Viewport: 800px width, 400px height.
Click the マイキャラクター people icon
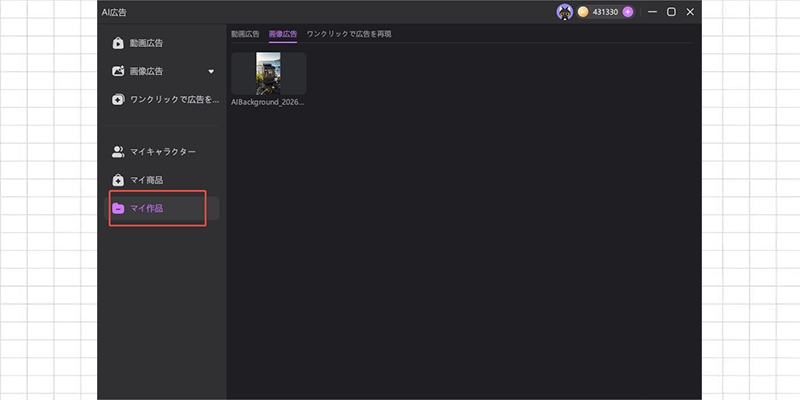[118, 152]
